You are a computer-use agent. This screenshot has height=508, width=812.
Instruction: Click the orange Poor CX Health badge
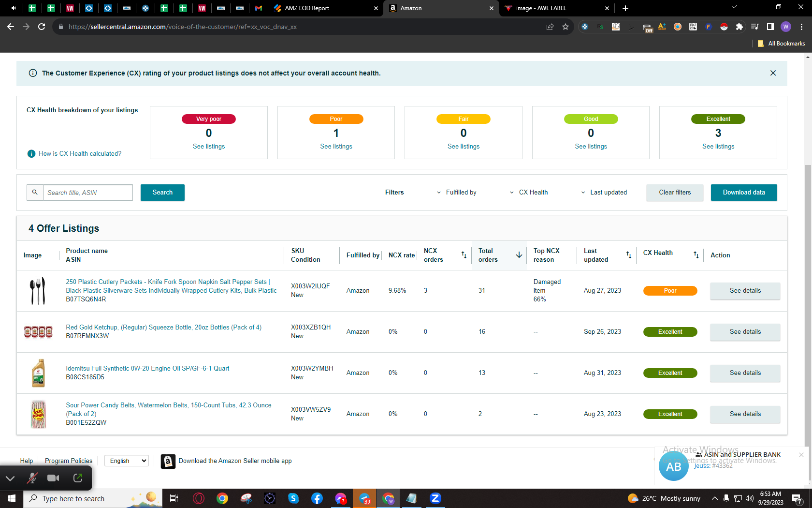coord(670,291)
